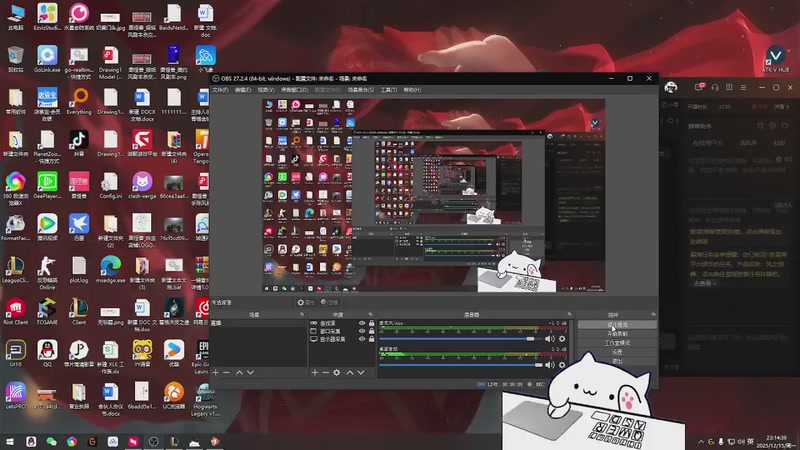
Task: Mute the 麦克风/Aux audio channel
Action: point(549,339)
